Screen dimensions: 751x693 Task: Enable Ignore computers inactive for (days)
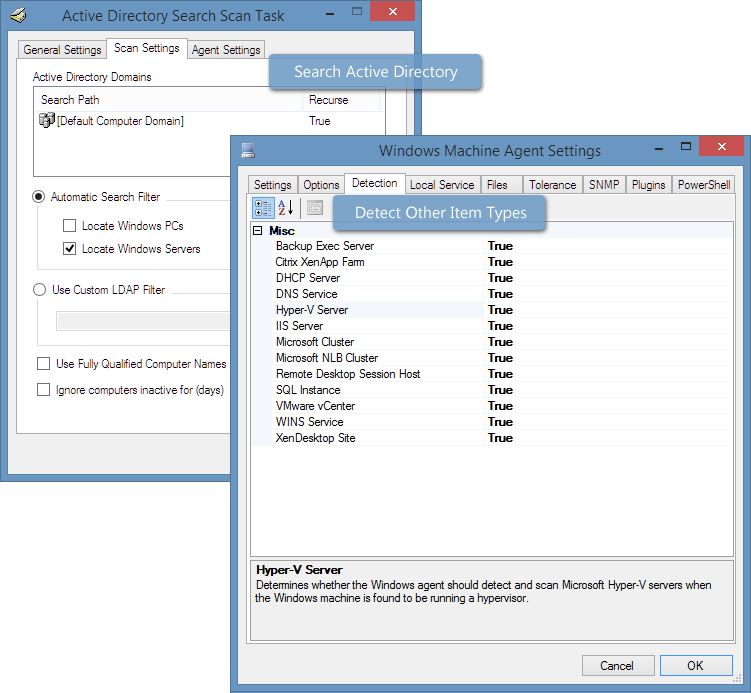point(44,390)
